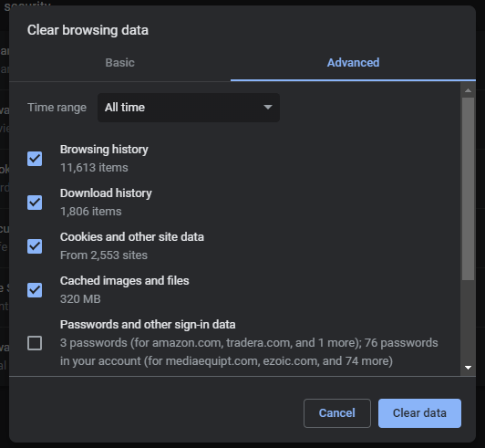Click the Clear data button
Image resolution: width=485 pixels, height=448 pixels.
[419, 413]
